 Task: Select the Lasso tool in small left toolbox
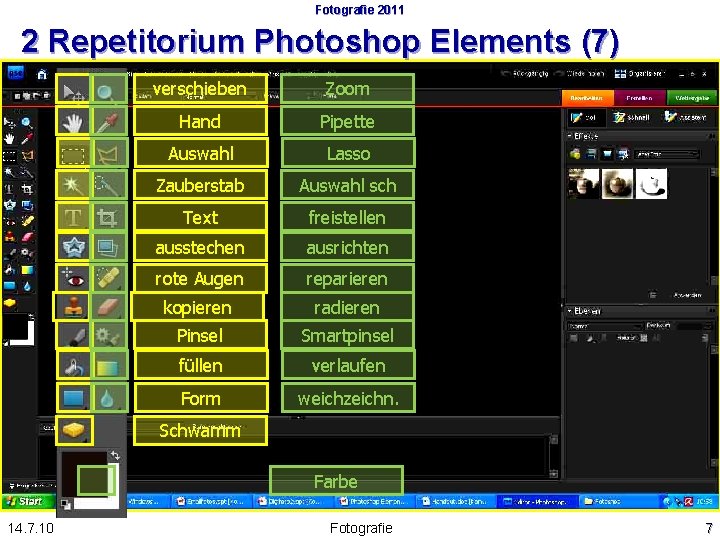pyautogui.click(x=27, y=156)
